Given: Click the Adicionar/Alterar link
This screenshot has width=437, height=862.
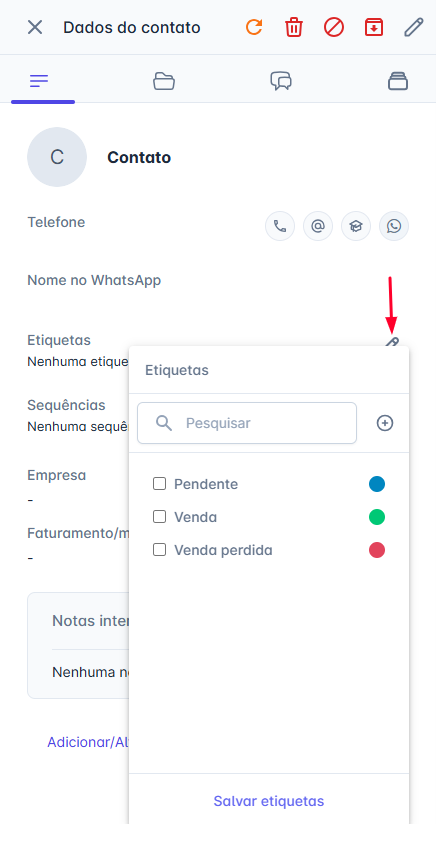Looking at the screenshot, I should (88, 742).
